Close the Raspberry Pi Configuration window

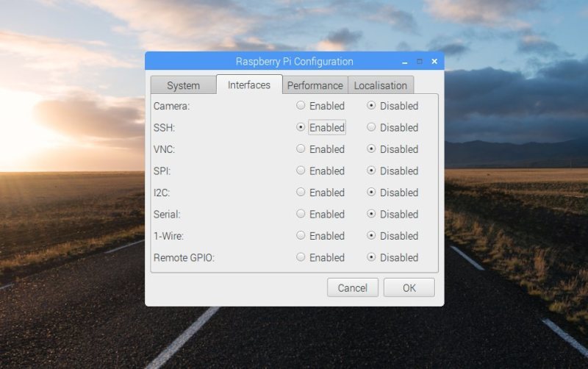[x=434, y=61]
